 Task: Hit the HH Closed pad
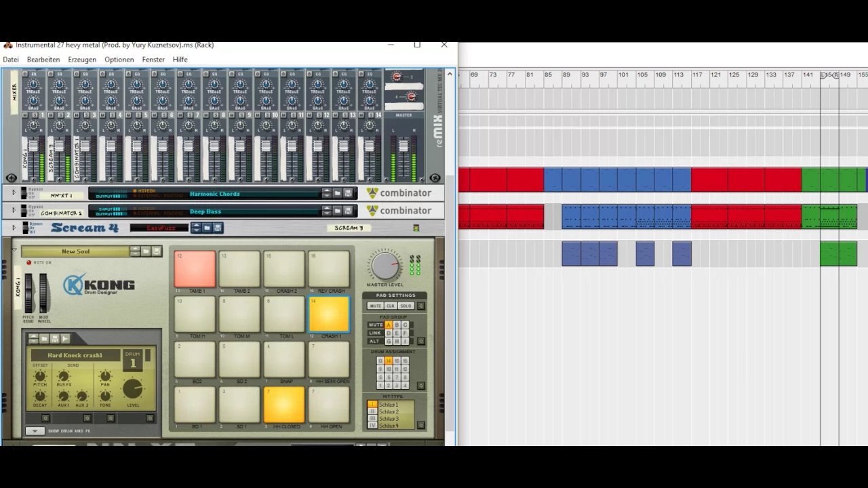point(284,405)
